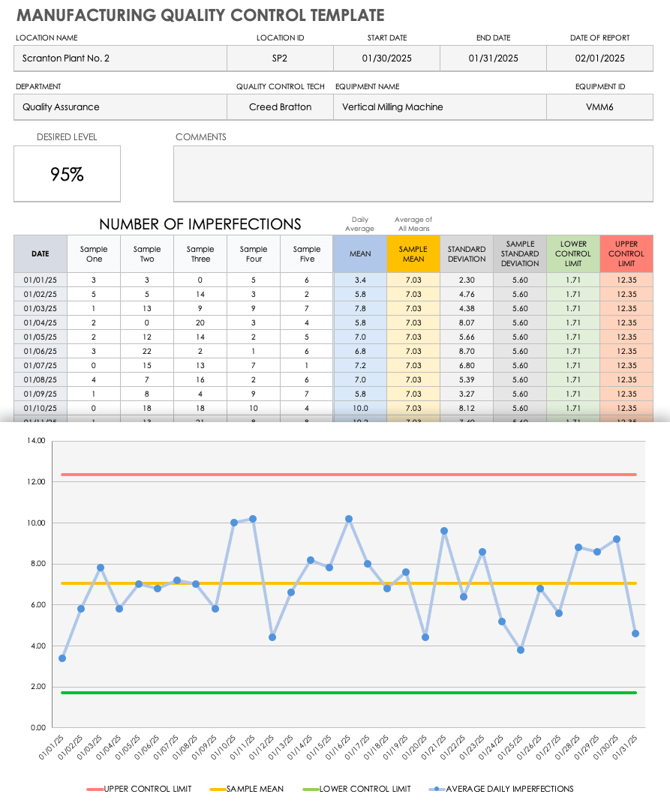
Task: Select the End Date field 01/31/2025
Action: click(x=493, y=58)
